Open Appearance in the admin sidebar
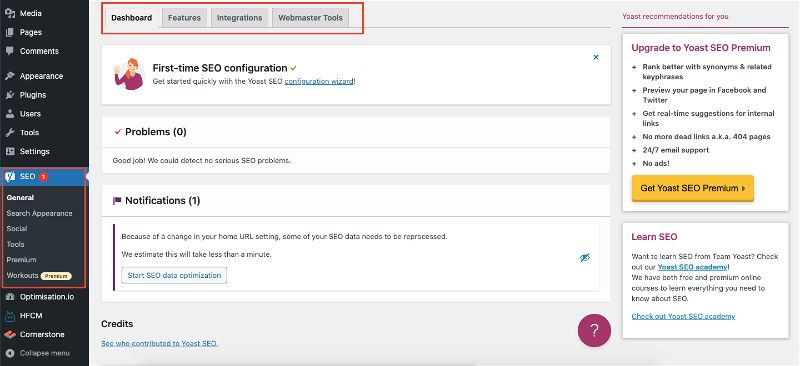The height and width of the screenshot is (366, 800). pos(41,76)
